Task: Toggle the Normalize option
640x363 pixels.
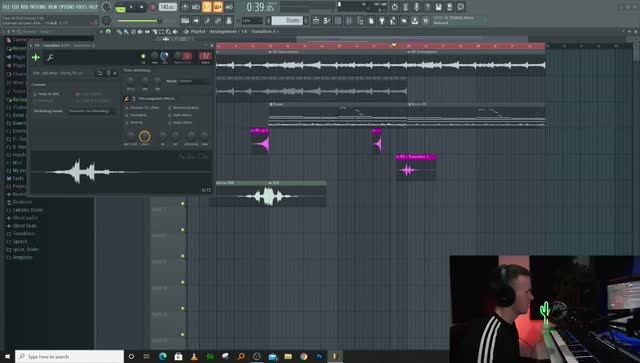Action: pyautogui.click(x=136, y=115)
